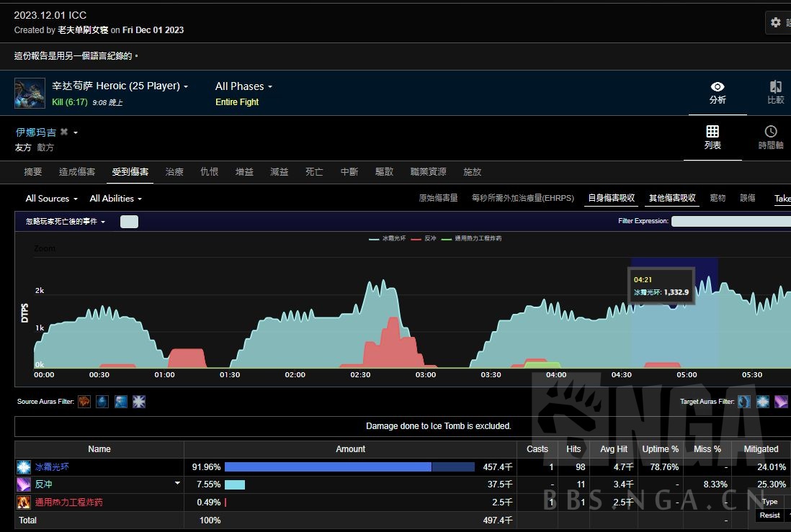This screenshot has width=791, height=532.
Task: Click the 冰霜光环 ability icon in table
Action: coord(24,467)
